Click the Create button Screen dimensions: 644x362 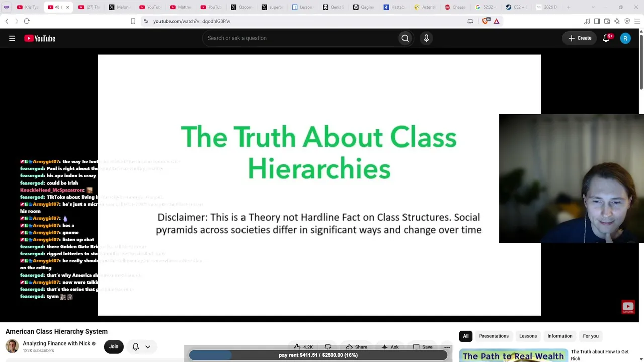coord(580,38)
